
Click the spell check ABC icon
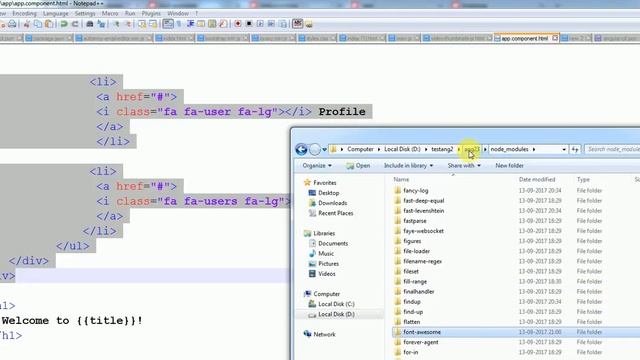[x=298, y=24]
